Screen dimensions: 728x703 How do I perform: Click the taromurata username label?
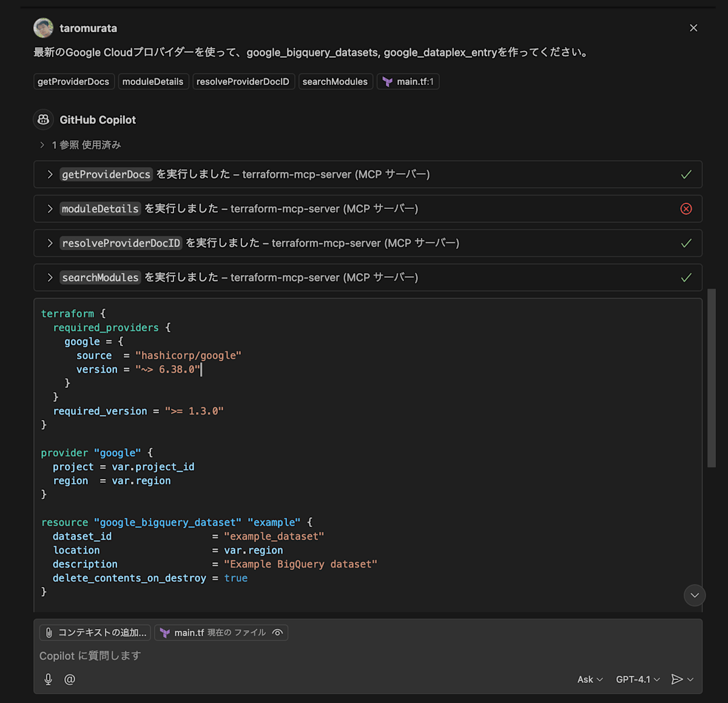click(x=89, y=28)
